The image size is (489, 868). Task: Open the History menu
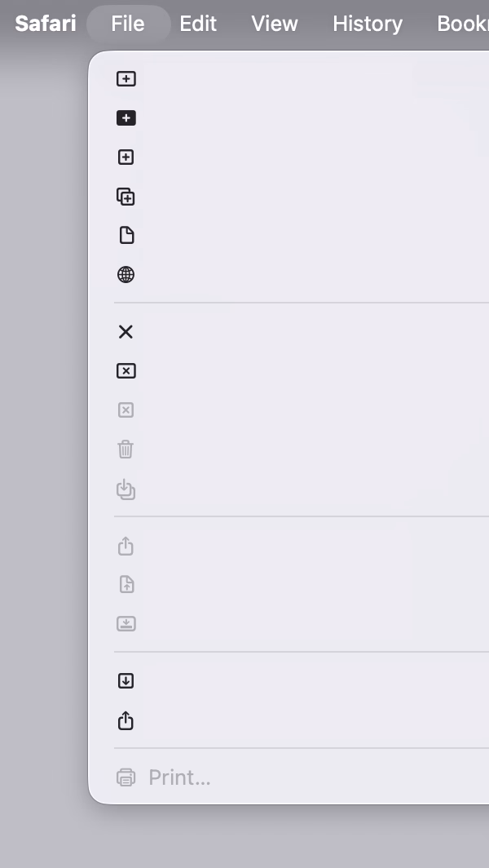(368, 24)
